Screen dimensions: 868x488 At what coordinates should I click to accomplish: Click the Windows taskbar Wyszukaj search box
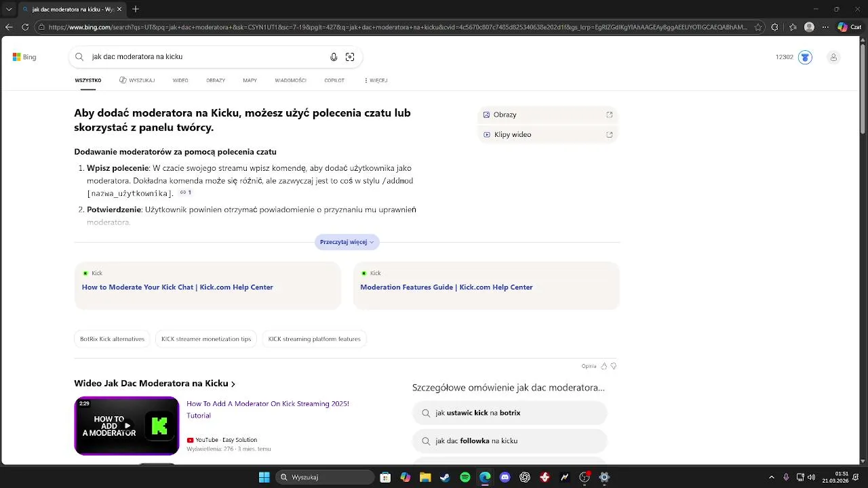[x=325, y=477]
